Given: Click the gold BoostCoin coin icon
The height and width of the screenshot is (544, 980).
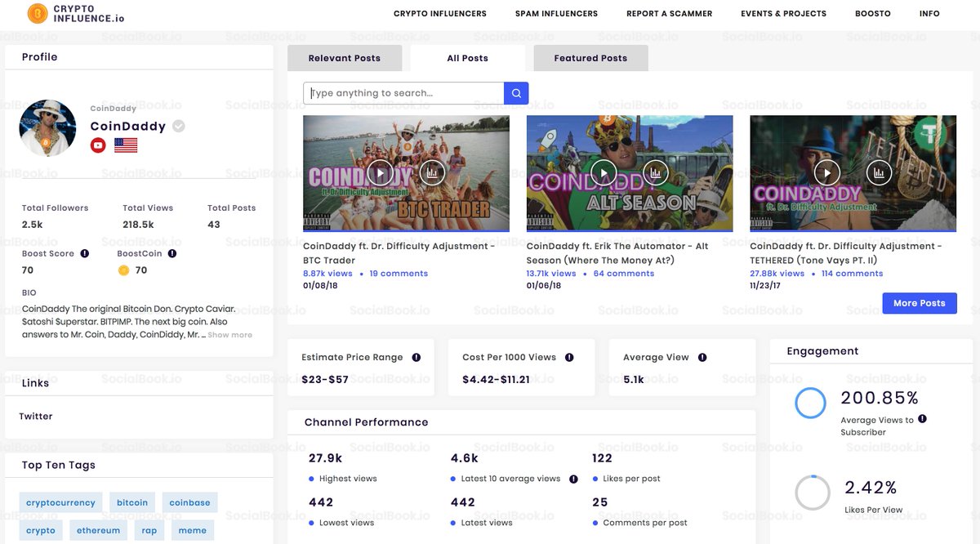Looking at the screenshot, I should click(124, 270).
